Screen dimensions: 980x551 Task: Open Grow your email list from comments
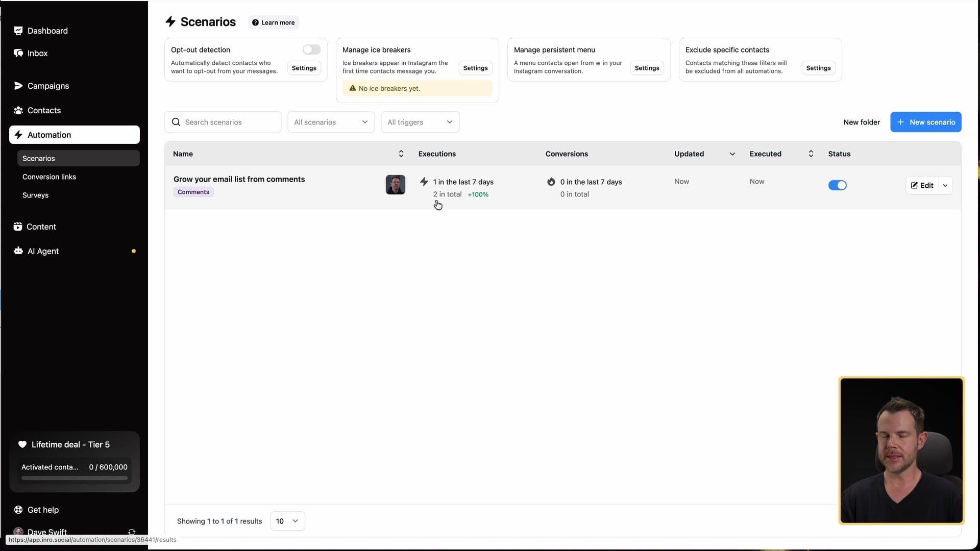click(x=239, y=179)
